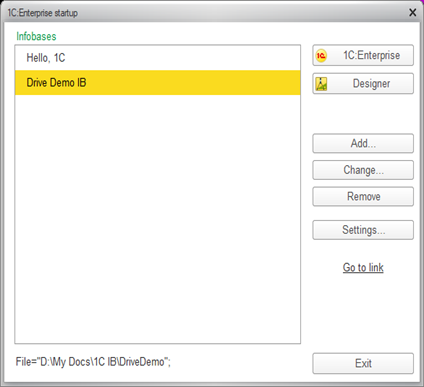This screenshot has height=387, width=424.
Task: Follow the Go to link hyperlink
Action: coord(363,268)
